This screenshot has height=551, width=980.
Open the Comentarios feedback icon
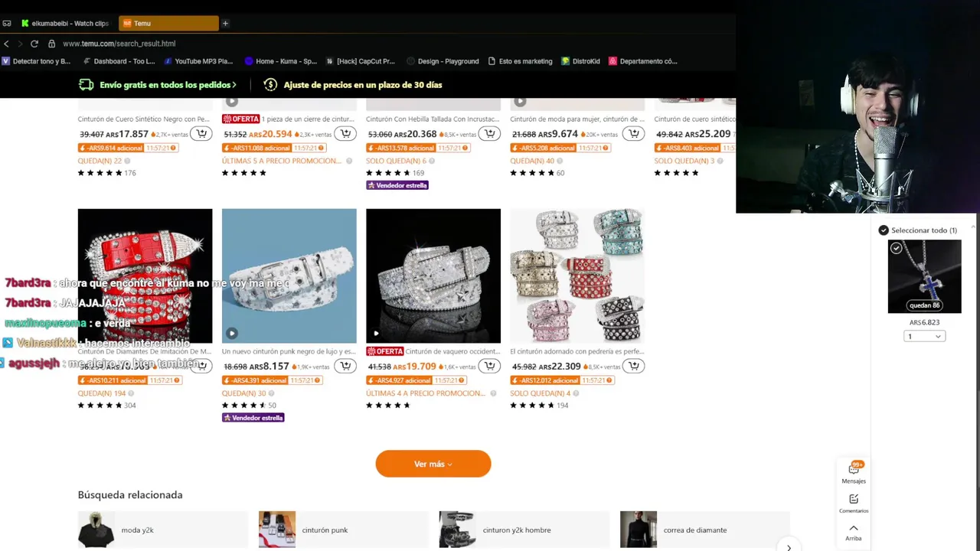pos(854,503)
